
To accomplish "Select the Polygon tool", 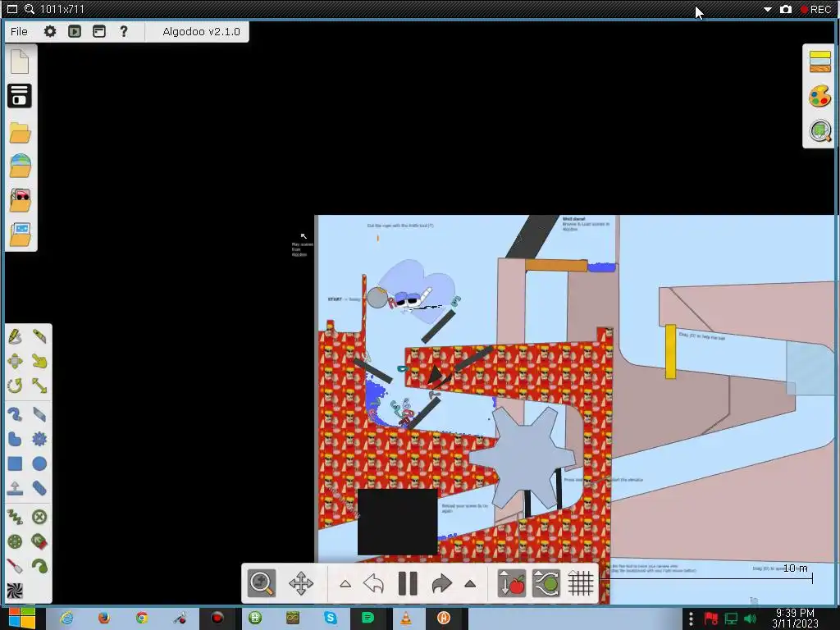I will click(15, 439).
